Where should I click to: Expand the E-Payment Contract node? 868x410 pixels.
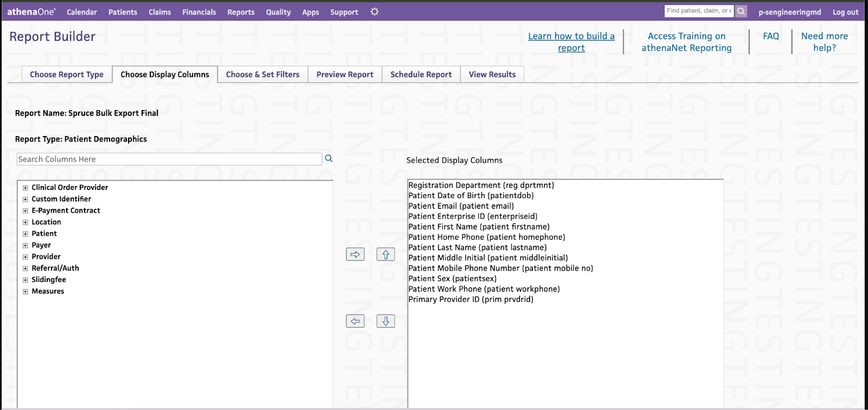point(25,211)
